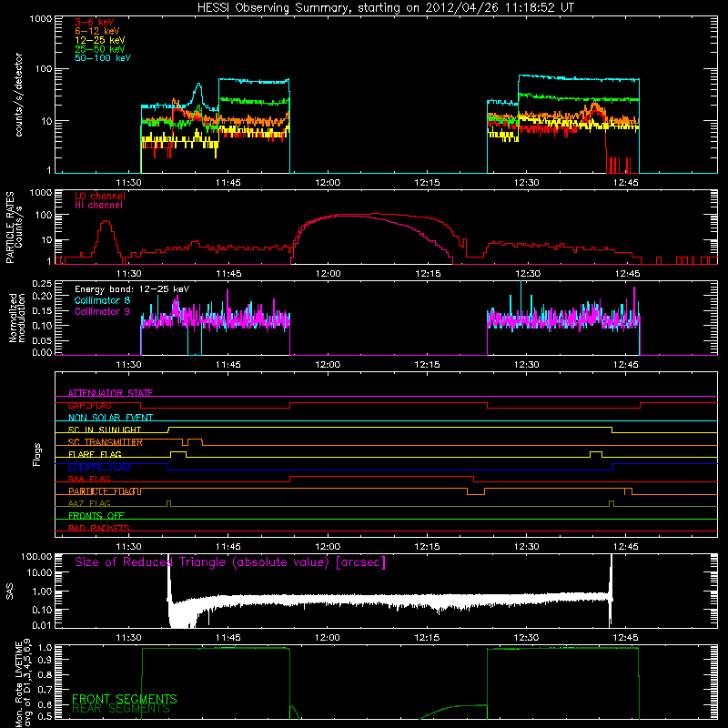Select the SC_IN_SUNLIGHT flag label

(105, 430)
